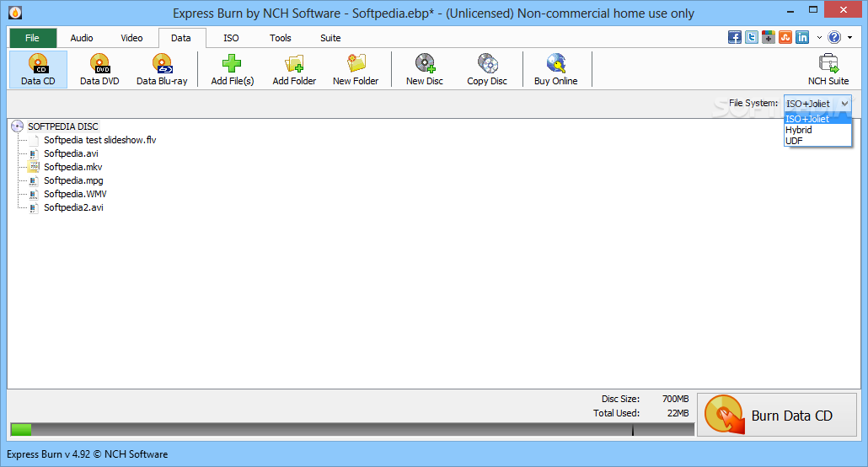Image resolution: width=868 pixels, height=467 pixels.
Task: Select Softpedia test slideshow.flv file
Action: pos(100,140)
